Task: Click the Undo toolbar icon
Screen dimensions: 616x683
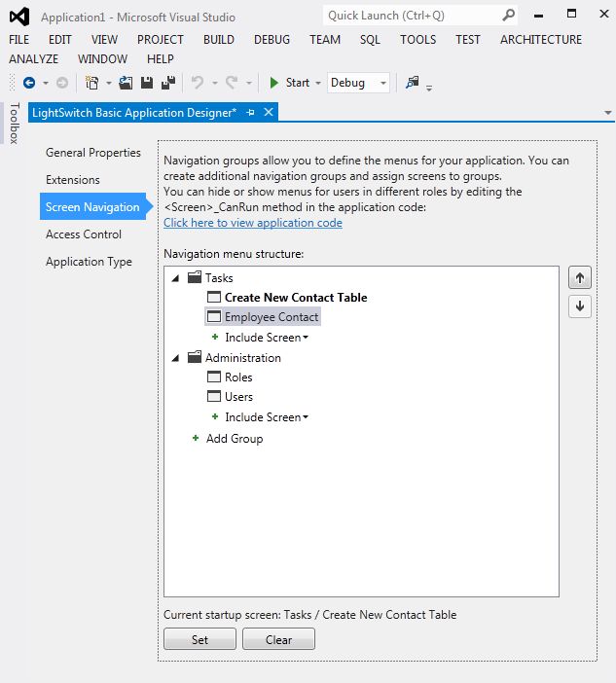Action: point(198,83)
